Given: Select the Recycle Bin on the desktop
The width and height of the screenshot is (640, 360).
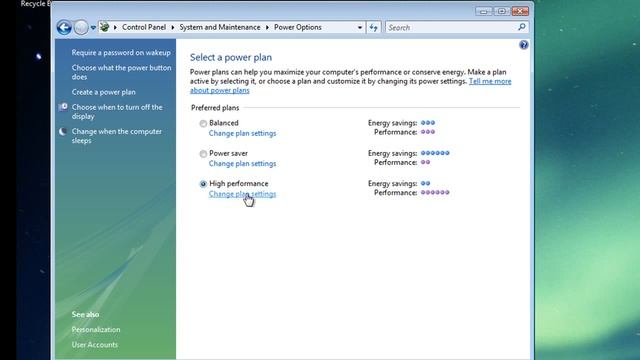Looking at the screenshot, I should (36, 4).
